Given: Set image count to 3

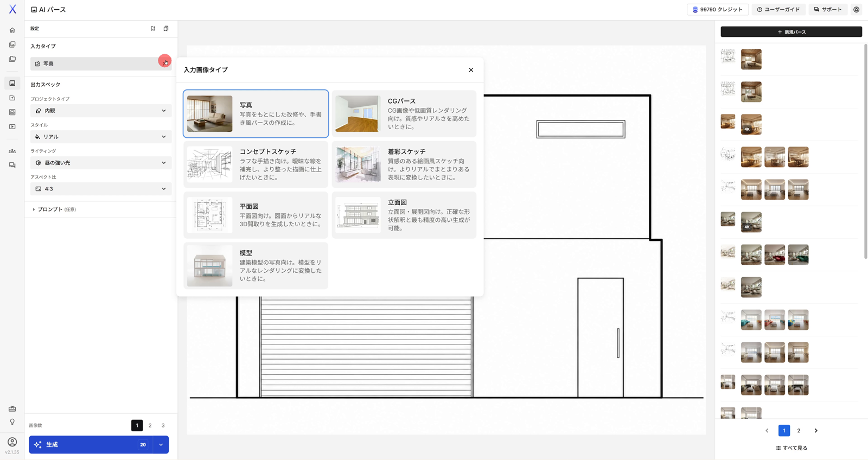Looking at the screenshot, I should click(x=163, y=426).
